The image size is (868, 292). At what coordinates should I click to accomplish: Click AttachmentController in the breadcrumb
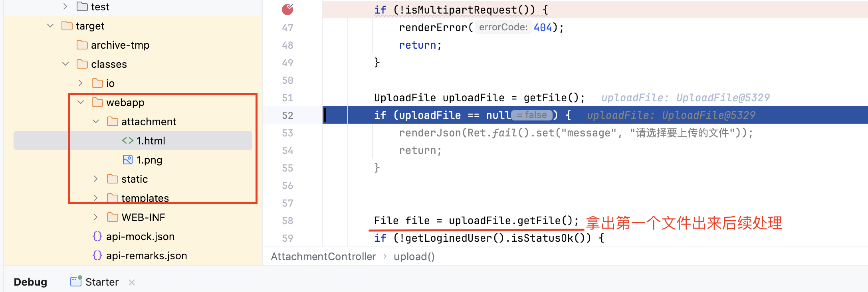pos(323,256)
